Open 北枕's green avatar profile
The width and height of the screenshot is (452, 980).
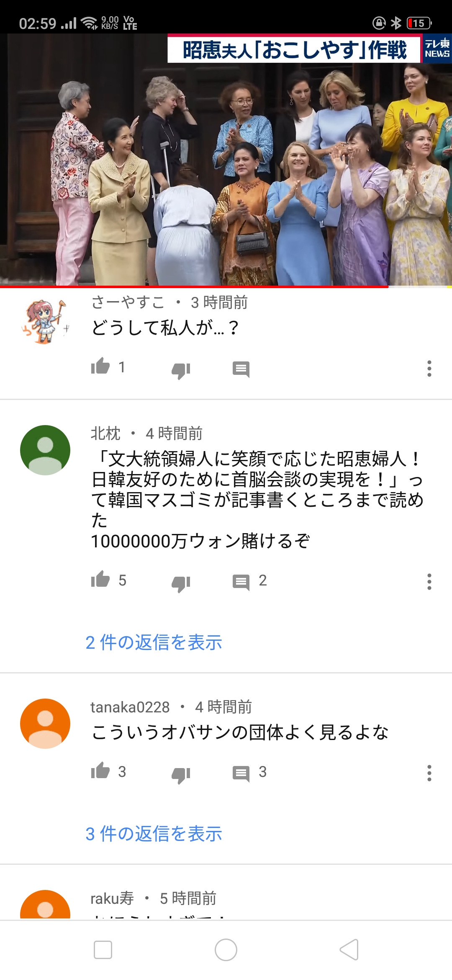click(45, 450)
